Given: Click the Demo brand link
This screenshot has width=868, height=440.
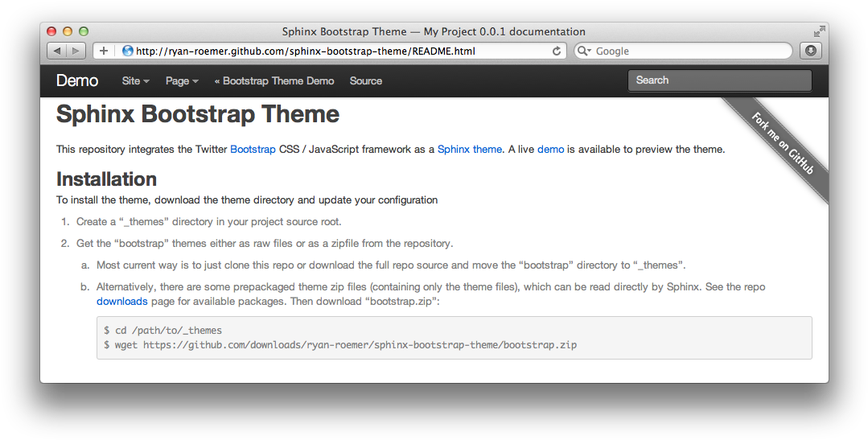Looking at the screenshot, I should coord(76,80).
